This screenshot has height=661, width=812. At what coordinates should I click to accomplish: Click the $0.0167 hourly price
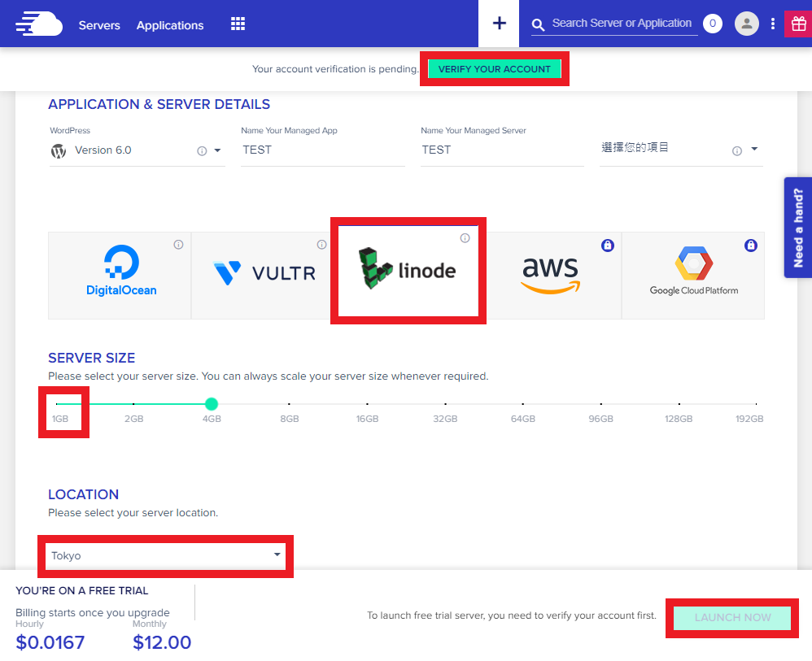[x=50, y=642]
